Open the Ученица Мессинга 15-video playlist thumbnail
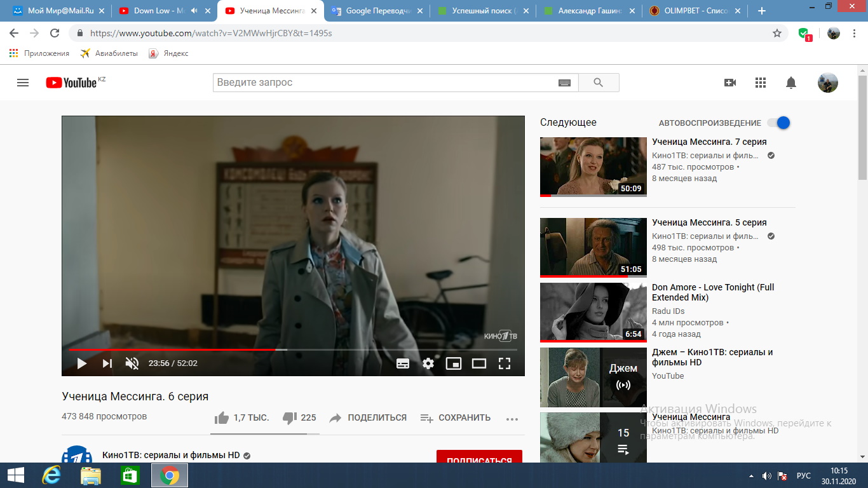 pos(593,438)
